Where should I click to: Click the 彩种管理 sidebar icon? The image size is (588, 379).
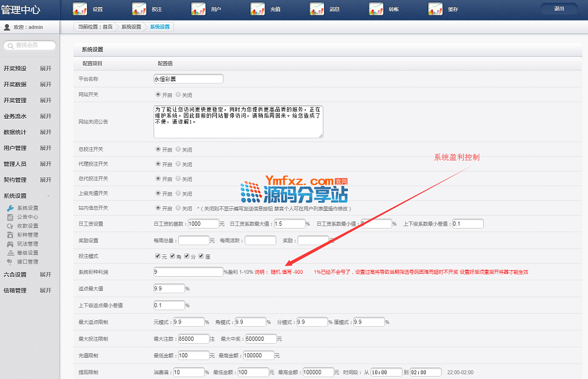coord(10,235)
